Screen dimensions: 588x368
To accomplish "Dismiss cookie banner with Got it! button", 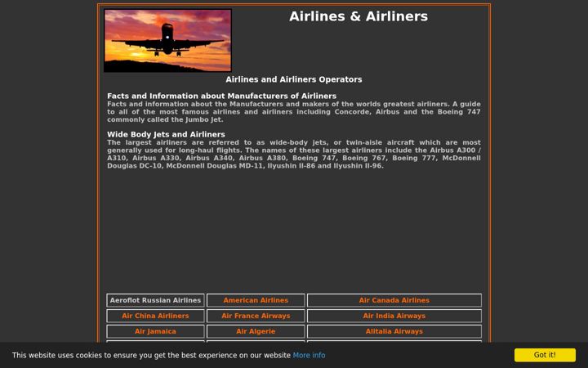I will 545,355.
